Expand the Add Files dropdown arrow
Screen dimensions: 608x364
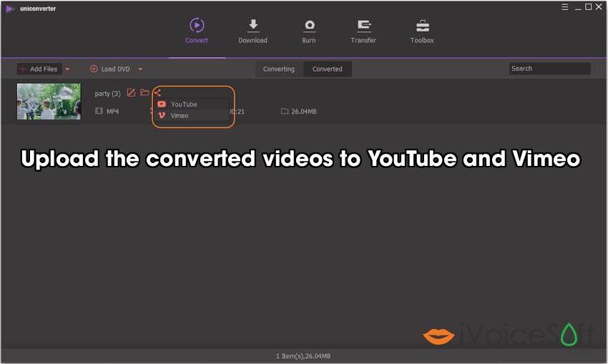[67, 69]
